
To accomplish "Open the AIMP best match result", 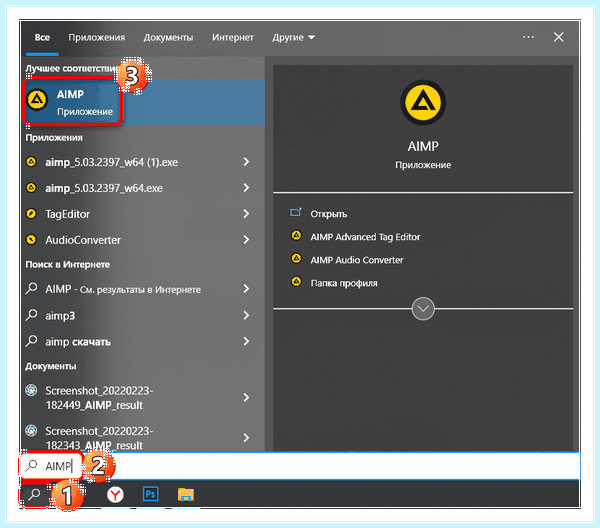I will [x=143, y=103].
